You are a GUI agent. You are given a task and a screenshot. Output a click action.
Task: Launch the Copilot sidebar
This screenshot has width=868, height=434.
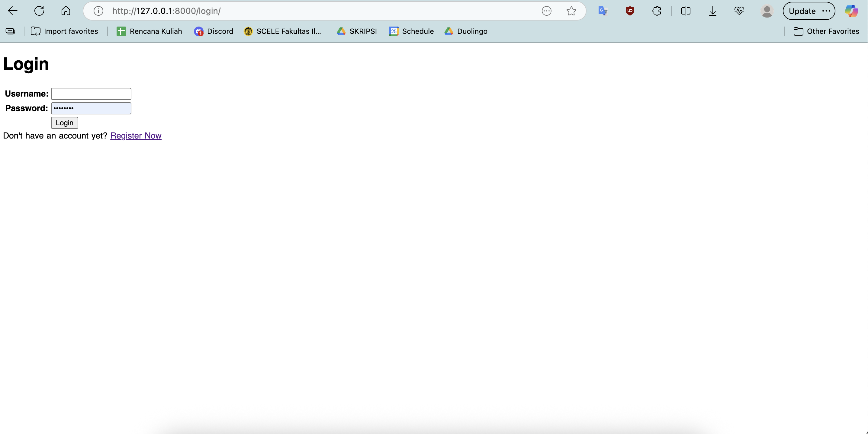(x=851, y=11)
